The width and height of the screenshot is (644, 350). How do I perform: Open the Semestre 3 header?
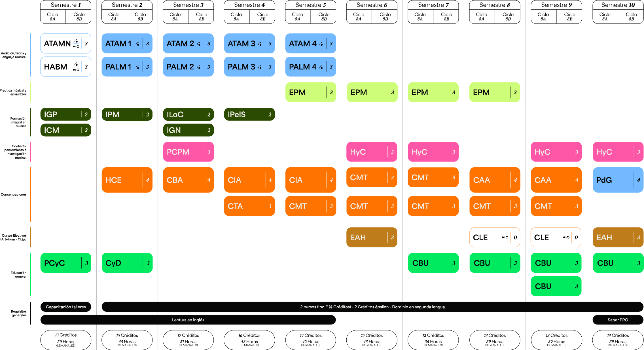[x=188, y=5]
